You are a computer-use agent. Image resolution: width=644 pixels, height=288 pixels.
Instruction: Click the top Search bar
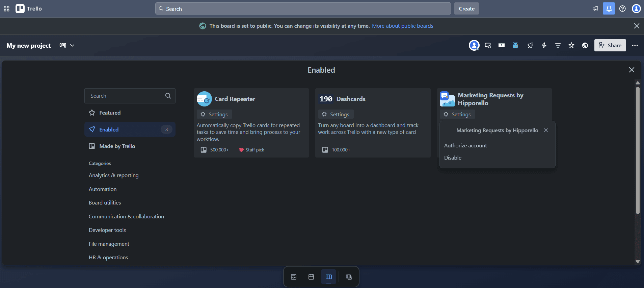tap(303, 9)
